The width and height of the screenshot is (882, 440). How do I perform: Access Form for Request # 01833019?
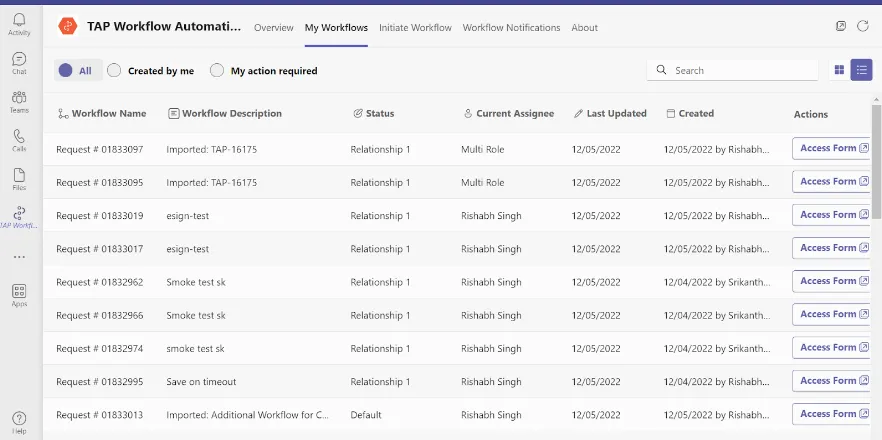[832, 215]
